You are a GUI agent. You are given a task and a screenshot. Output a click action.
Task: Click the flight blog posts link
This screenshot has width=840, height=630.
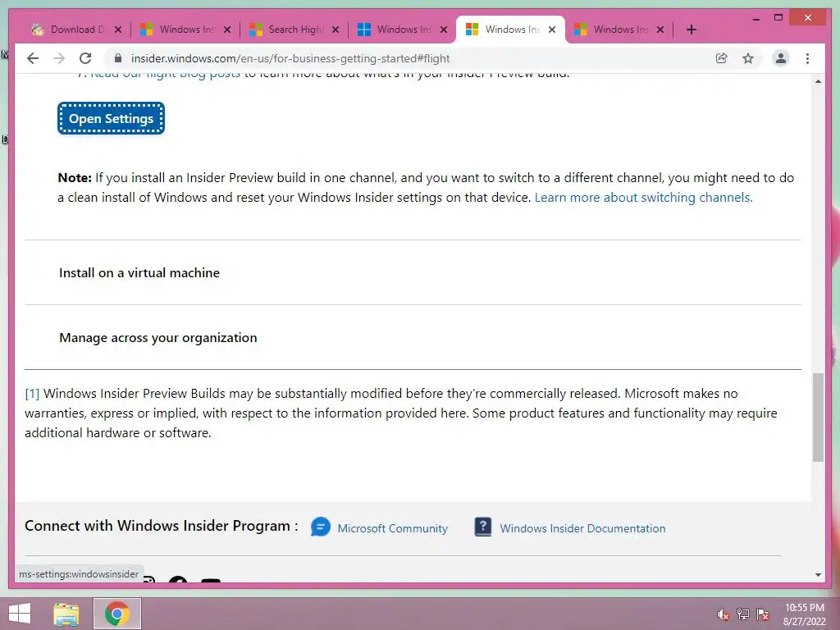coord(166,76)
